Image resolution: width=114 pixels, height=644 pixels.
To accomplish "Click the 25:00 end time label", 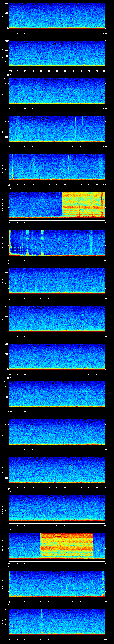I will click(105, 412).
